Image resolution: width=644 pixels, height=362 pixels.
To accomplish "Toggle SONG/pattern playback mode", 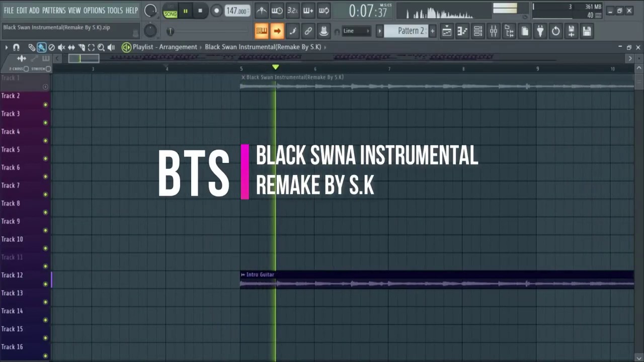I will 170,11.
